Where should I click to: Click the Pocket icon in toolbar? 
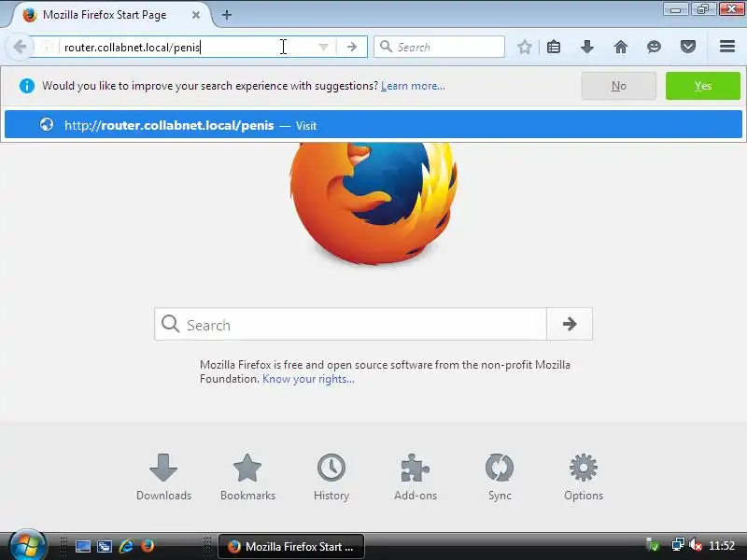point(688,47)
